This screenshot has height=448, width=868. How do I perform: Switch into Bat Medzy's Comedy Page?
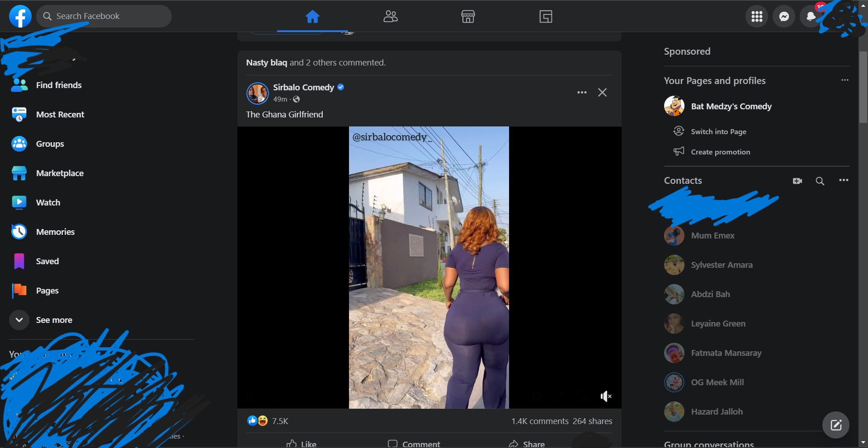coord(718,131)
